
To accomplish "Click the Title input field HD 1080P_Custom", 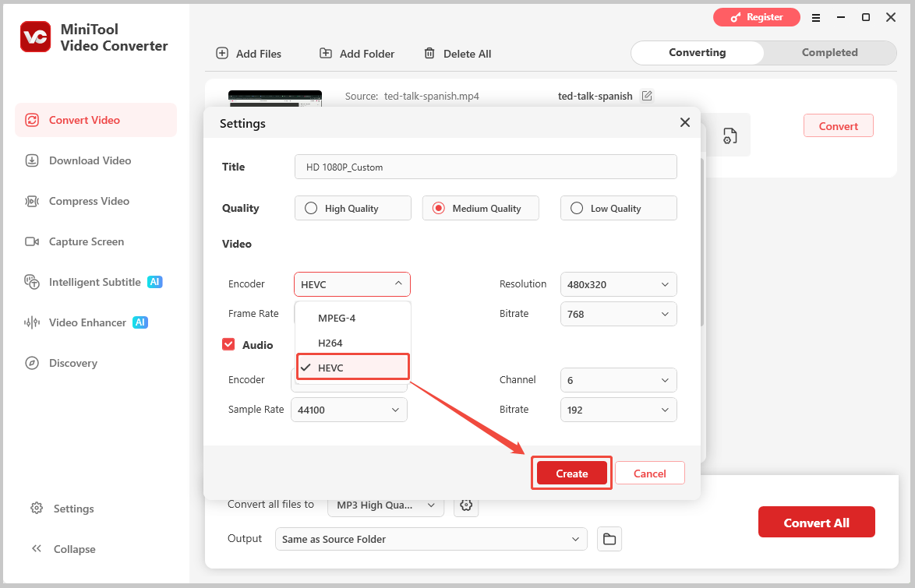I will point(486,167).
